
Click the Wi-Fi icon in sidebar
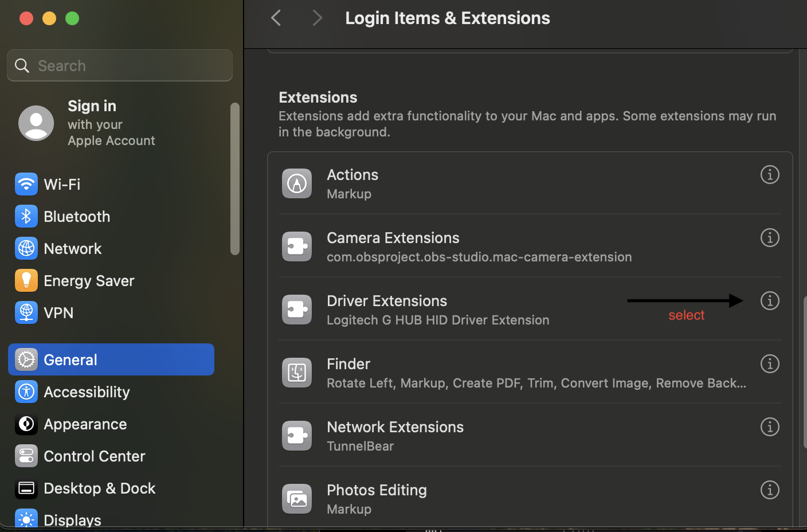tap(26, 185)
